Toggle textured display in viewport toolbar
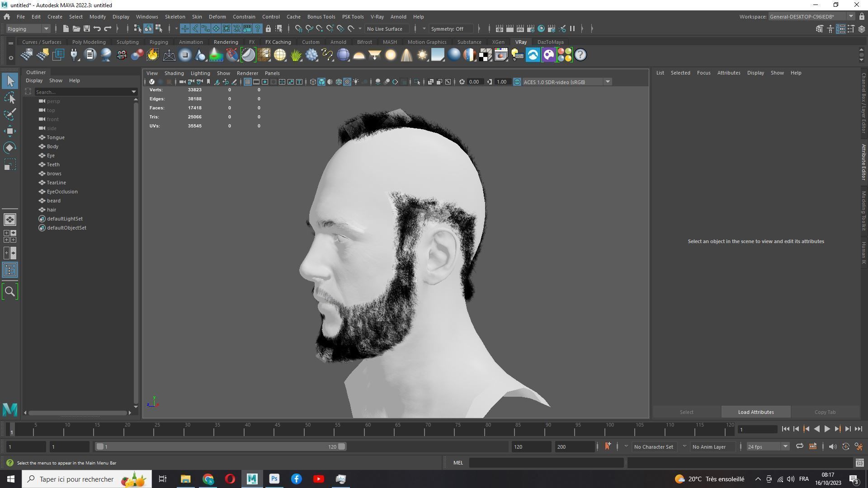The height and width of the screenshot is (488, 868). click(347, 82)
